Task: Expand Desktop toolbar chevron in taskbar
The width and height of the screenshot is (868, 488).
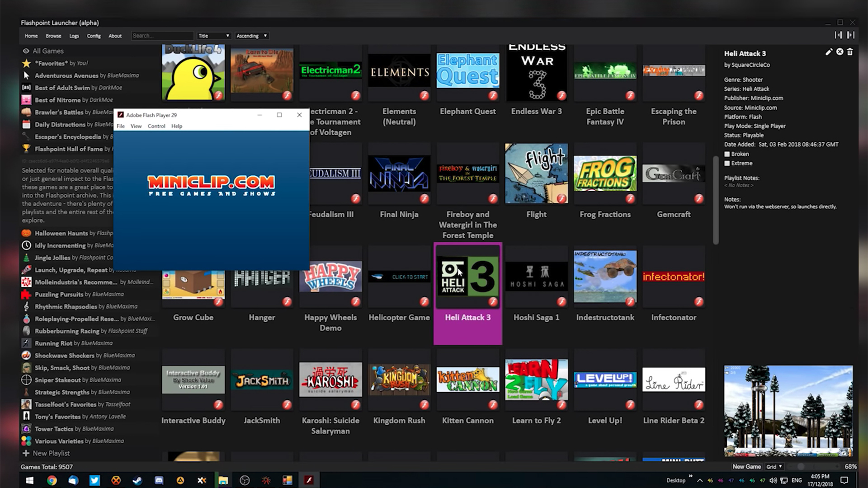Action: click(690, 476)
